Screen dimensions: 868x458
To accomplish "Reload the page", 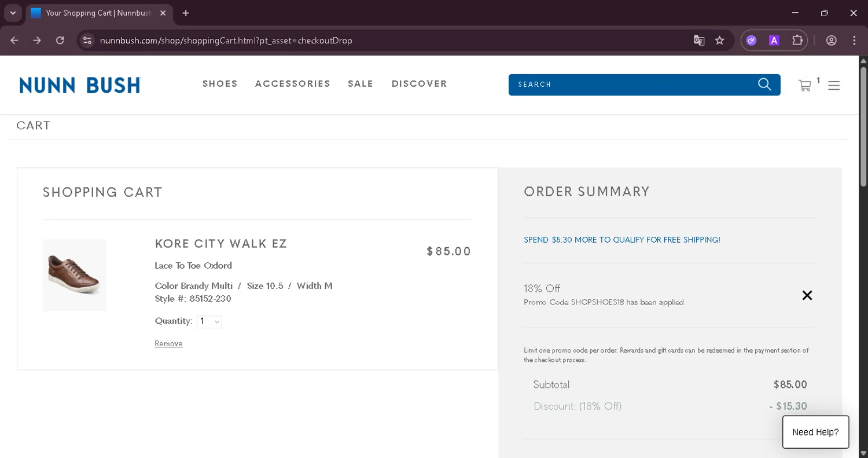I will (x=60, y=41).
